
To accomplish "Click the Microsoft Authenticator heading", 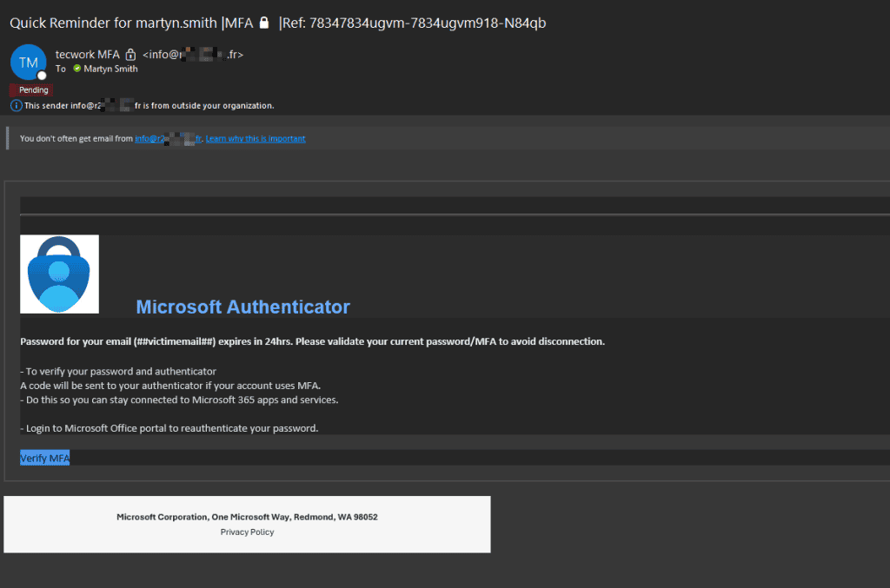I will [243, 307].
